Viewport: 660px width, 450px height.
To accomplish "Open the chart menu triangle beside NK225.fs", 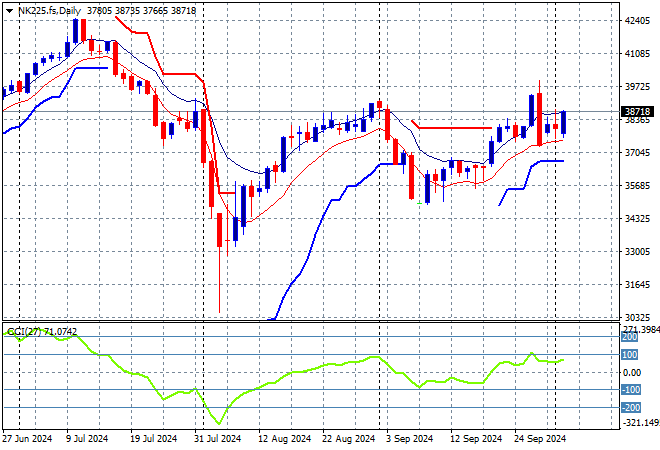I will coord(9,11).
